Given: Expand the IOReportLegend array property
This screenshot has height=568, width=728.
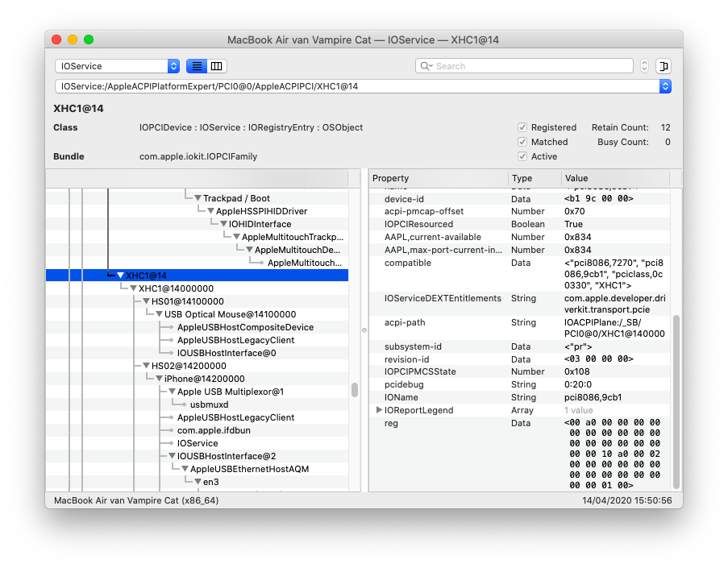Looking at the screenshot, I should point(379,410).
